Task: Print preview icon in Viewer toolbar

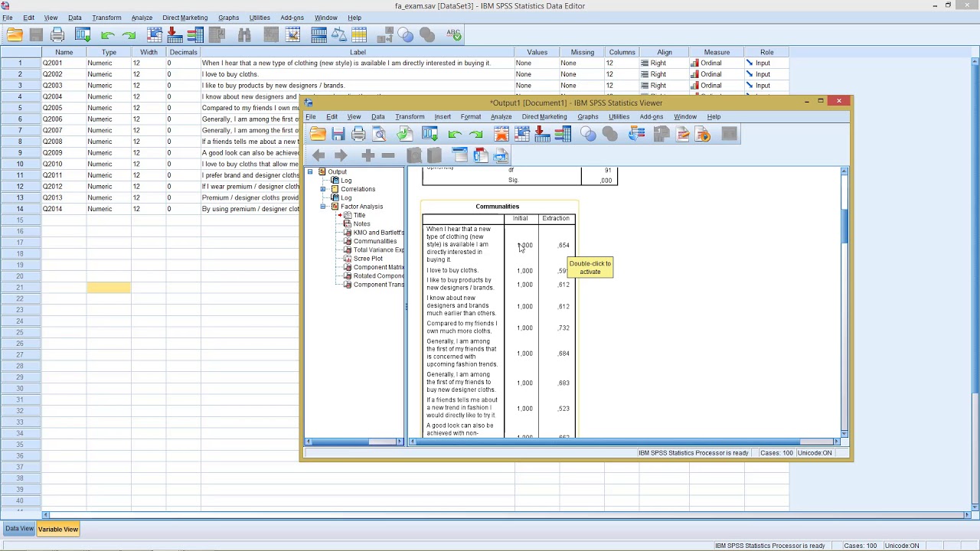Action: (379, 134)
